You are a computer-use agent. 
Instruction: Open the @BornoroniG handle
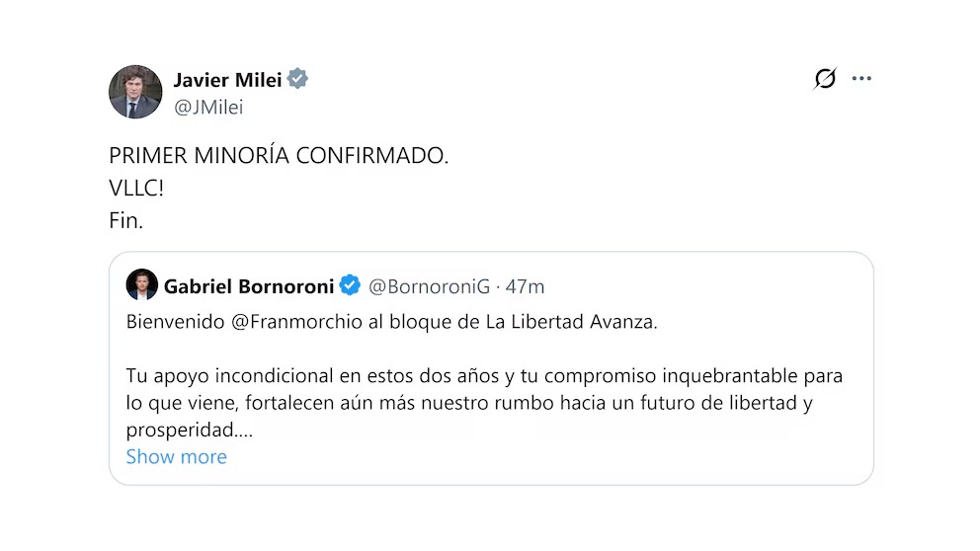(429, 286)
